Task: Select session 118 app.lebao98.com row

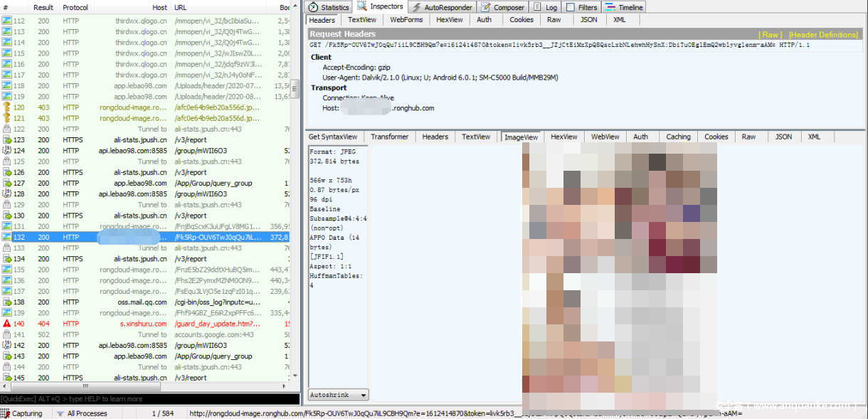Action: [x=146, y=86]
